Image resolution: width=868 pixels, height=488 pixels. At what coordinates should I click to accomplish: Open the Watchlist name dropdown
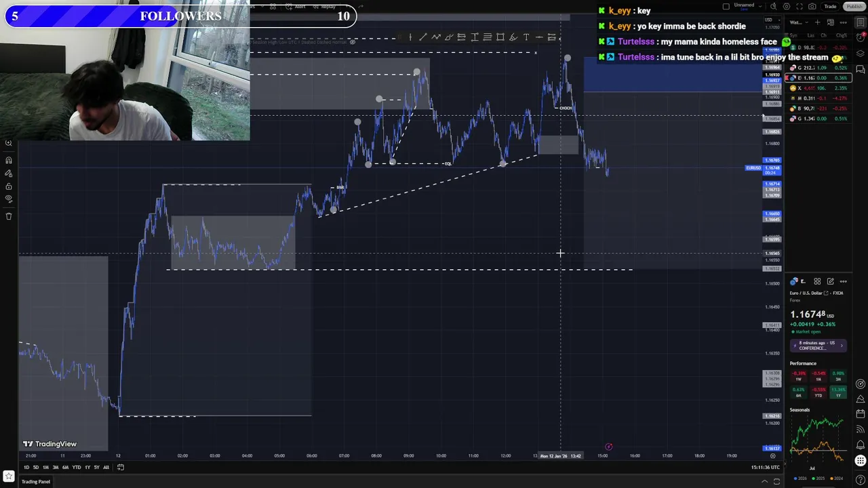pos(799,22)
